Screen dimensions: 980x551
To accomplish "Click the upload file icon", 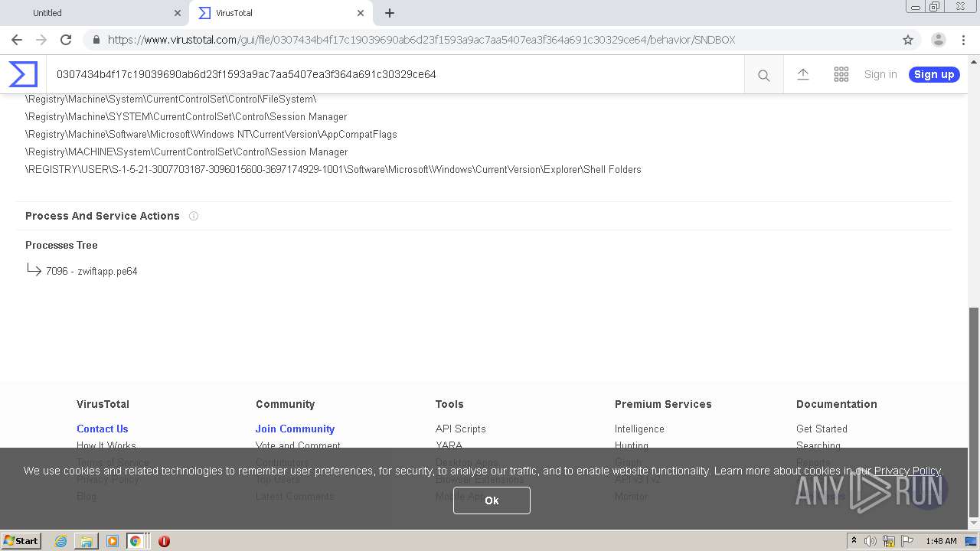I will [x=803, y=74].
